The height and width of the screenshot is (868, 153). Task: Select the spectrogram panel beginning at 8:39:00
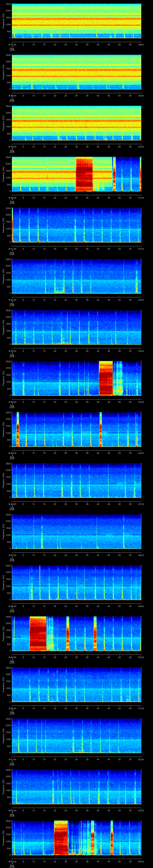(77, 123)
